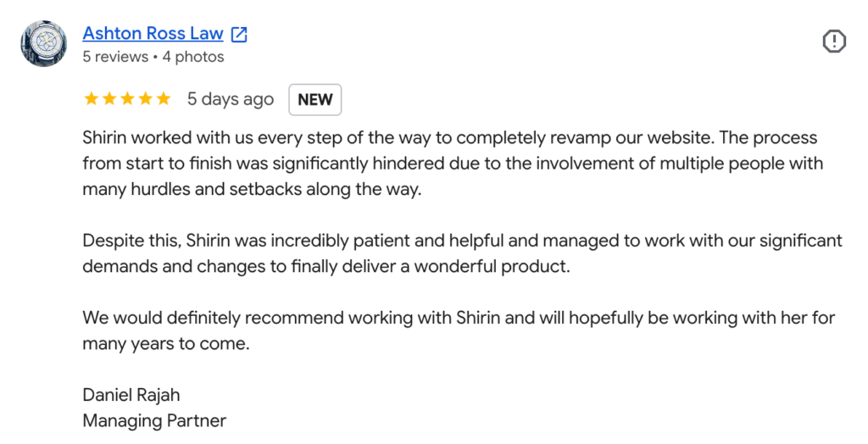Click the paragraph starting "We would definitely recommend"
Viewport: 868px width, 444px height.
click(x=459, y=330)
